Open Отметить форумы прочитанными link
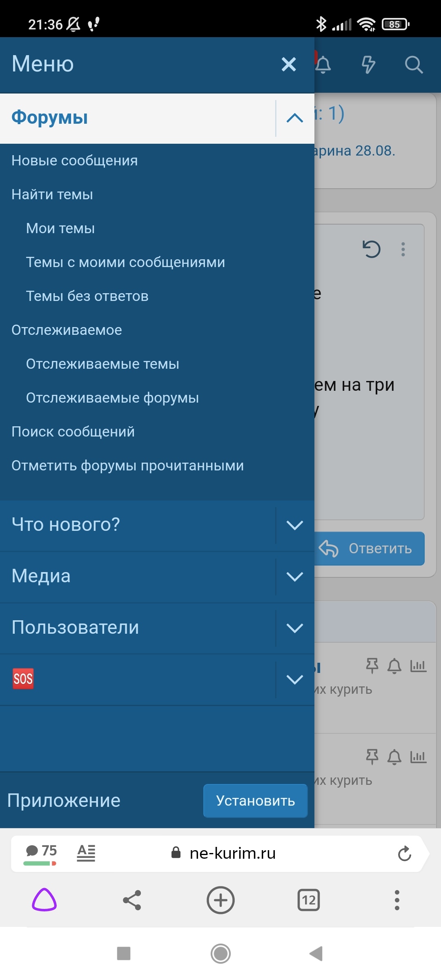This screenshot has height=980, width=441. tap(127, 465)
